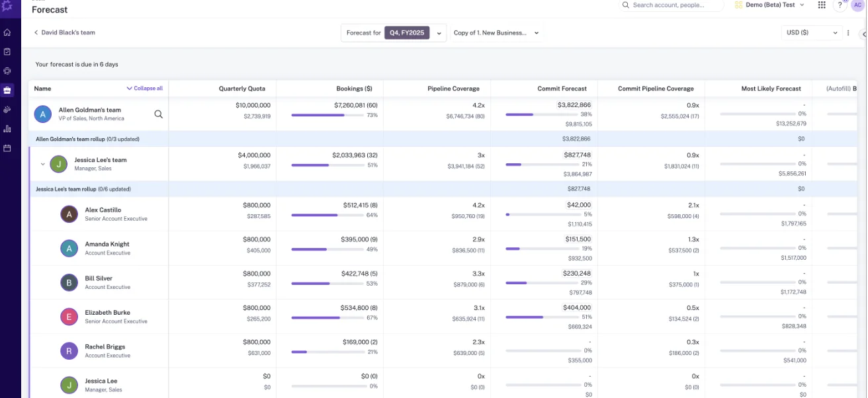Screen dimensions: 868x398
Task: Click Alex Castillo's avatar
Action: (x=69, y=214)
